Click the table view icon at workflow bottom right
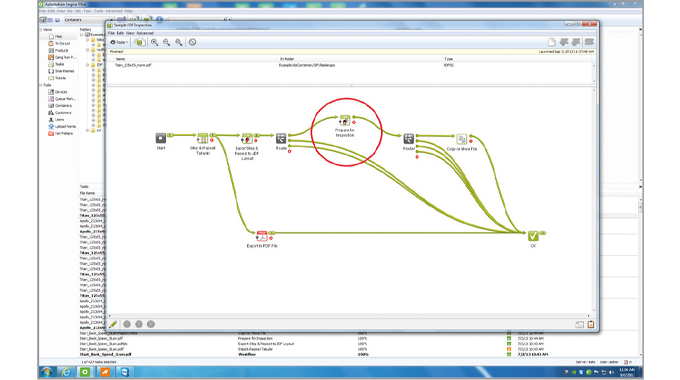Screen dimensions: 680x380 579,324
